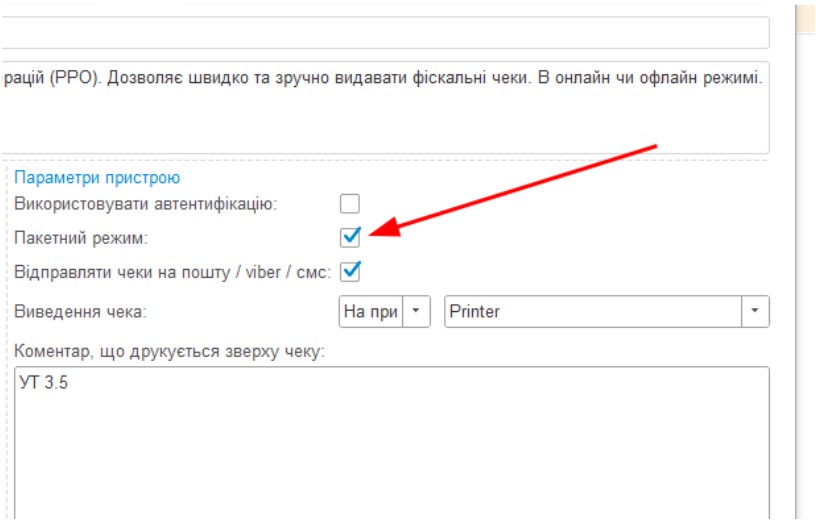The width and height of the screenshot is (816, 530).
Task: Uncheck the Пакетний режим checkbox
Action: [349, 237]
